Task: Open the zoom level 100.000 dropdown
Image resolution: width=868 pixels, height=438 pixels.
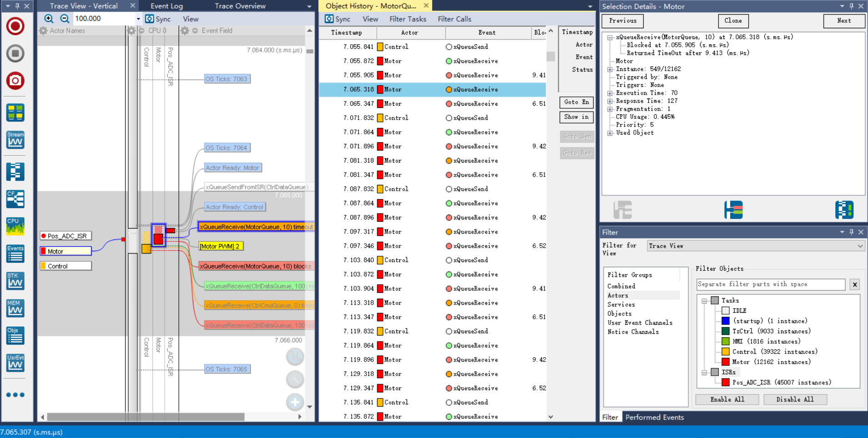Action: coord(138,19)
